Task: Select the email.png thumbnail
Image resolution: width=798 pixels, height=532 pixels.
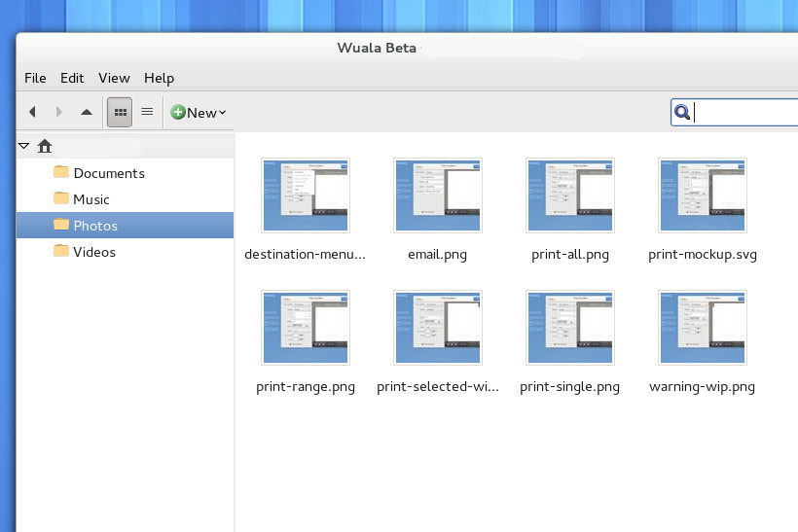Action: click(438, 195)
